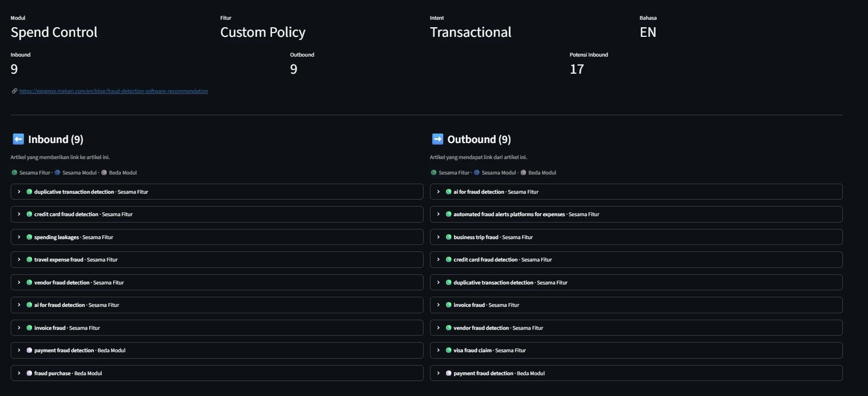The width and height of the screenshot is (868, 396).
Task: Click Sesama Modul blue legend dot under Inbound
Action: pos(58,172)
